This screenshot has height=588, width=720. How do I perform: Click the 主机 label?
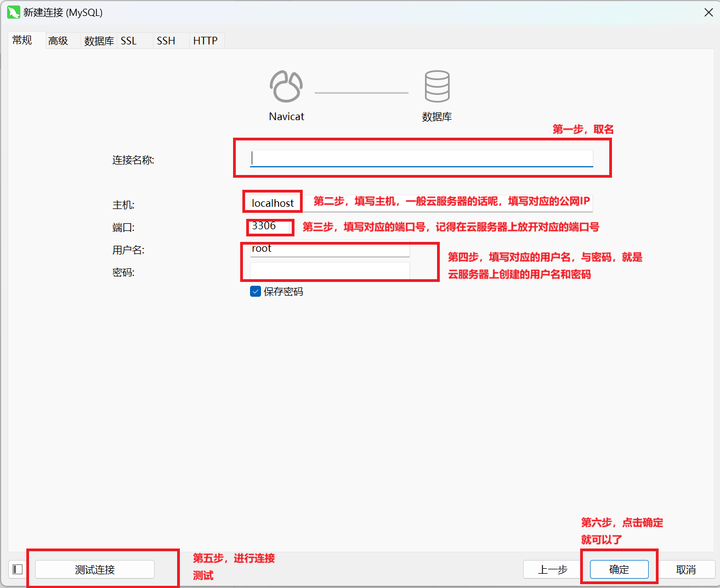[x=123, y=205]
